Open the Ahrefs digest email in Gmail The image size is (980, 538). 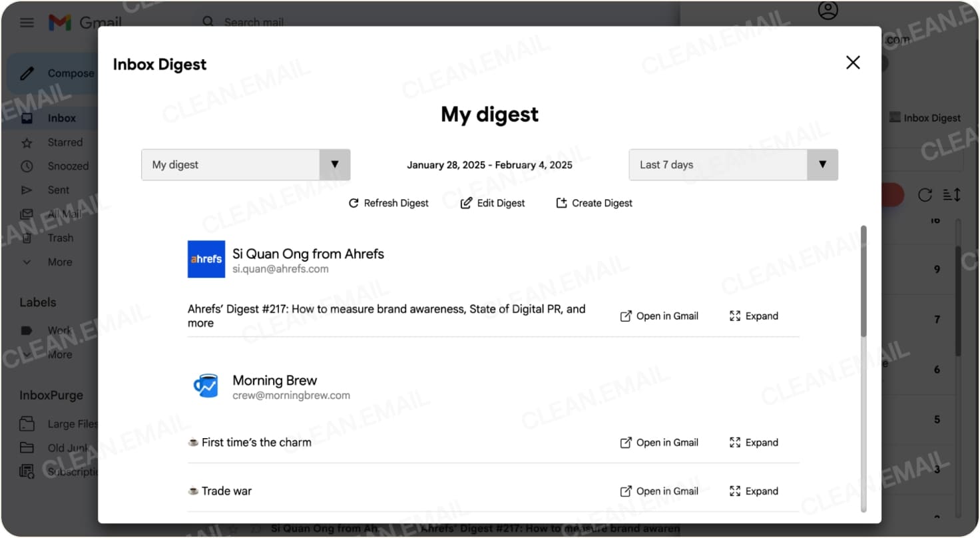tap(658, 316)
